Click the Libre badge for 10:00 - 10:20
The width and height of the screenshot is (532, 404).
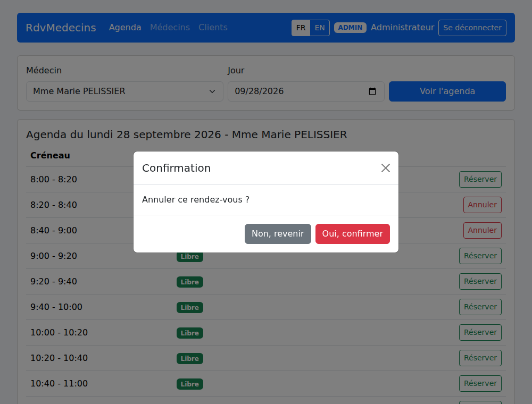[190, 333]
